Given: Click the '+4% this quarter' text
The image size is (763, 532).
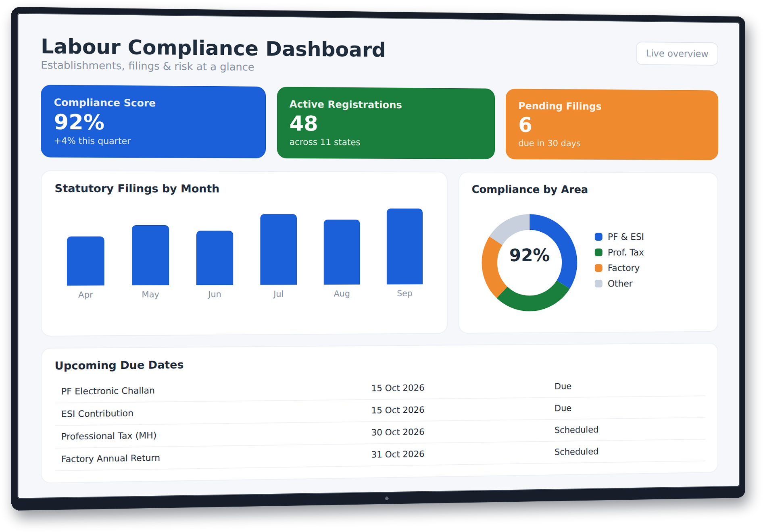Looking at the screenshot, I should click(92, 141).
